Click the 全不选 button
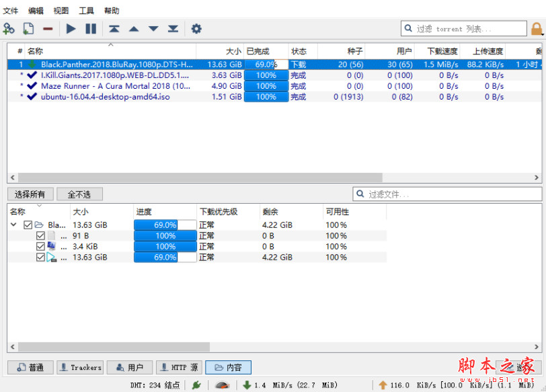The image size is (546, 392). [79, 194]
